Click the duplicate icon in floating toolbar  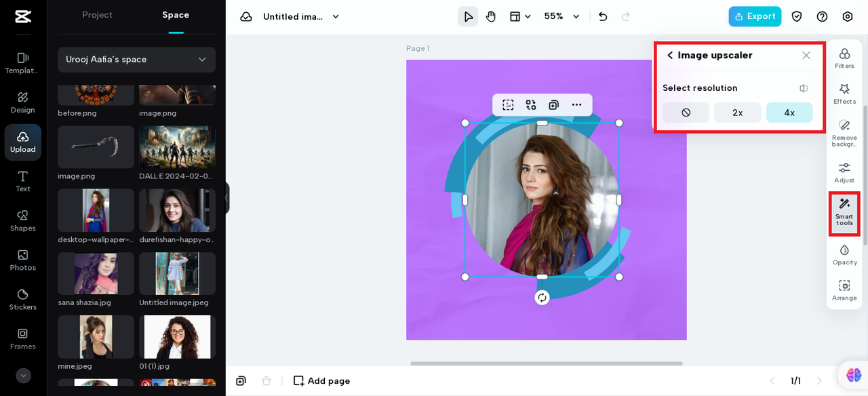[553, 104]
